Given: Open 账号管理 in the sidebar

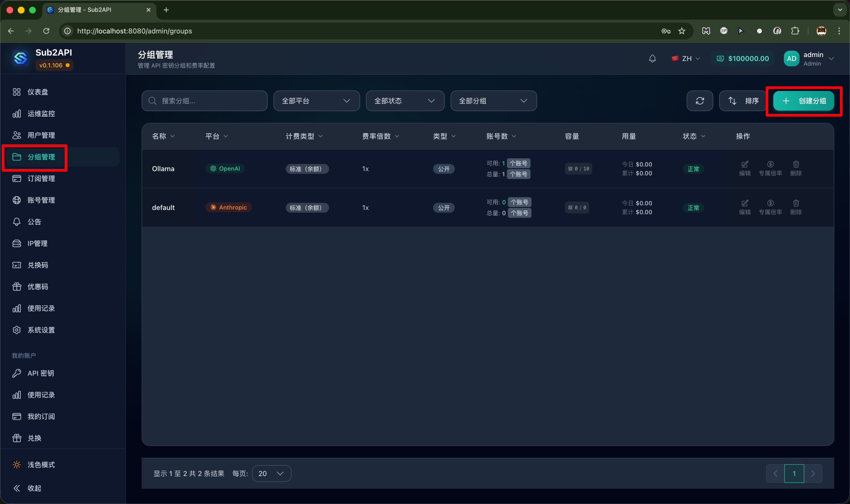Looking at the screenshot, I should click(x=41, y=200).
